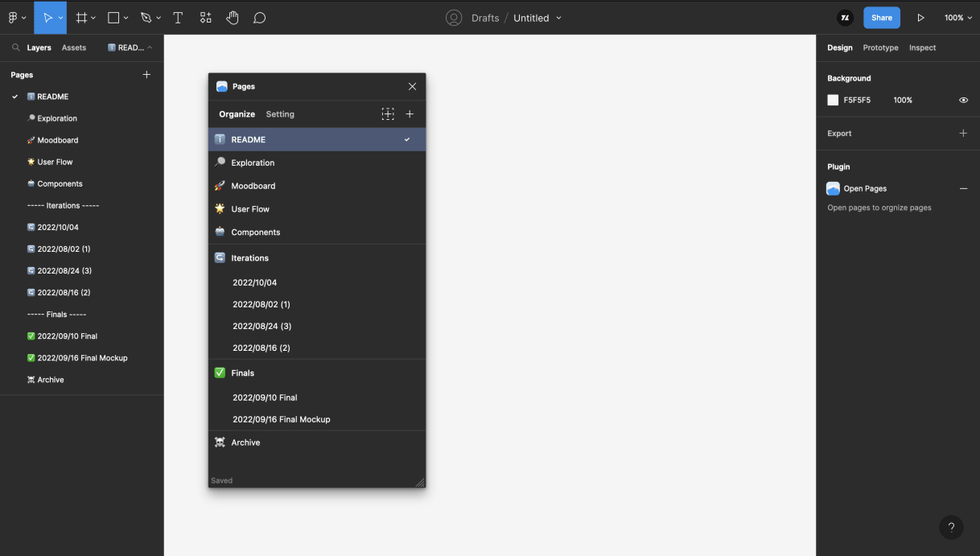This screenshot has height=556, width=980.
Task: Open the Resources panel in the toolbar
Action: pyautogui.click(x=205, y=17)
